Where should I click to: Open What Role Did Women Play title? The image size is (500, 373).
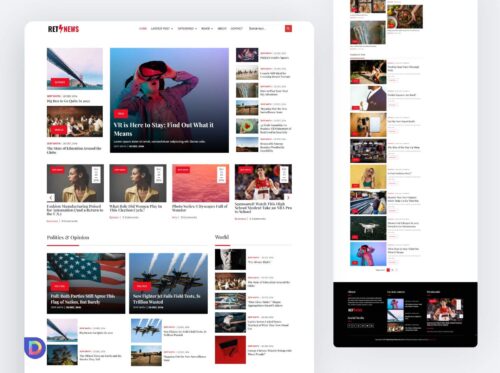(136, 208)
